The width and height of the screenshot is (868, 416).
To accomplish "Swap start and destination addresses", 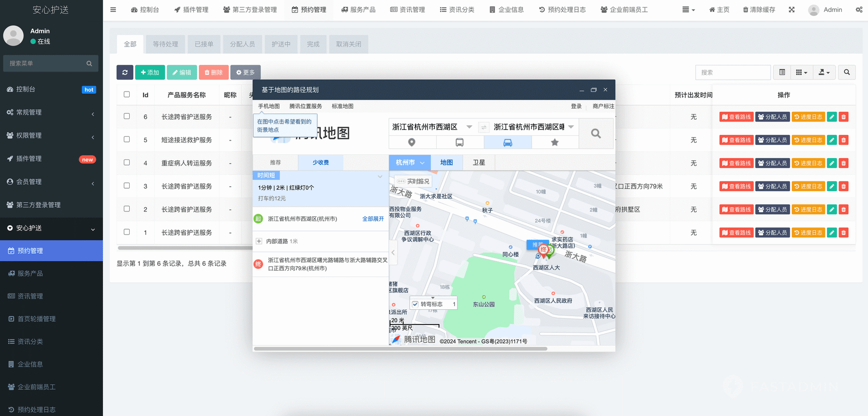I will tap(483, 127).
